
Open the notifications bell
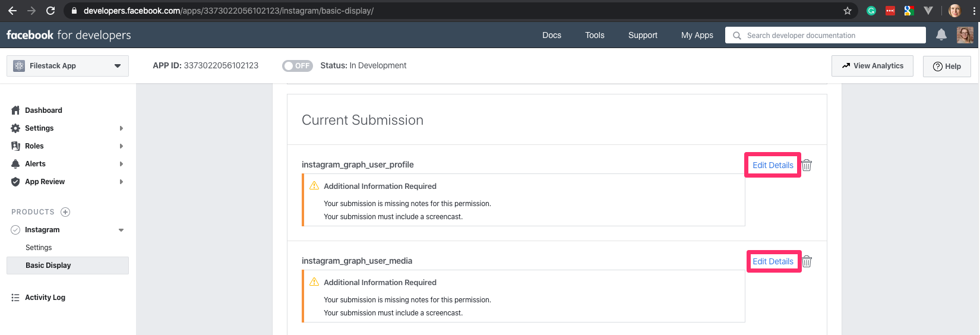[941, 35]
